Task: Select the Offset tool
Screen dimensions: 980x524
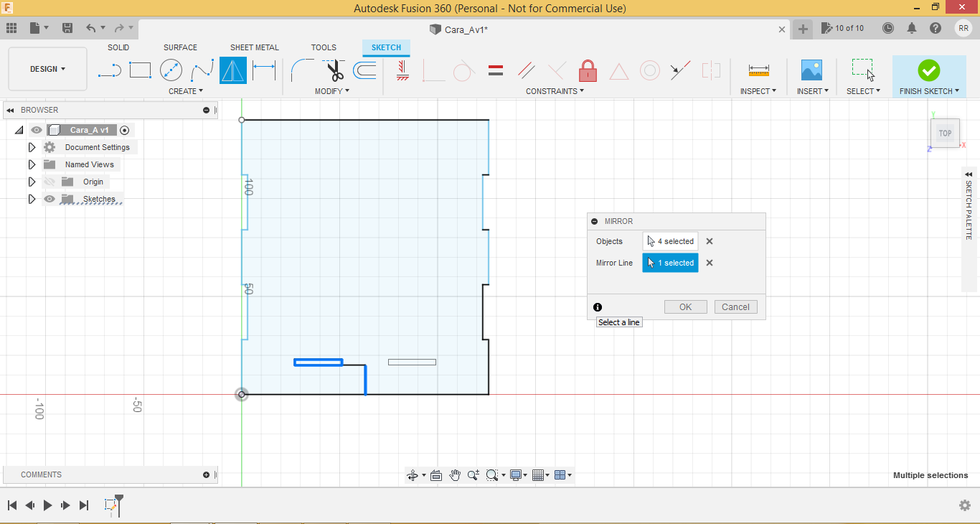Action: tap(364, 70)
